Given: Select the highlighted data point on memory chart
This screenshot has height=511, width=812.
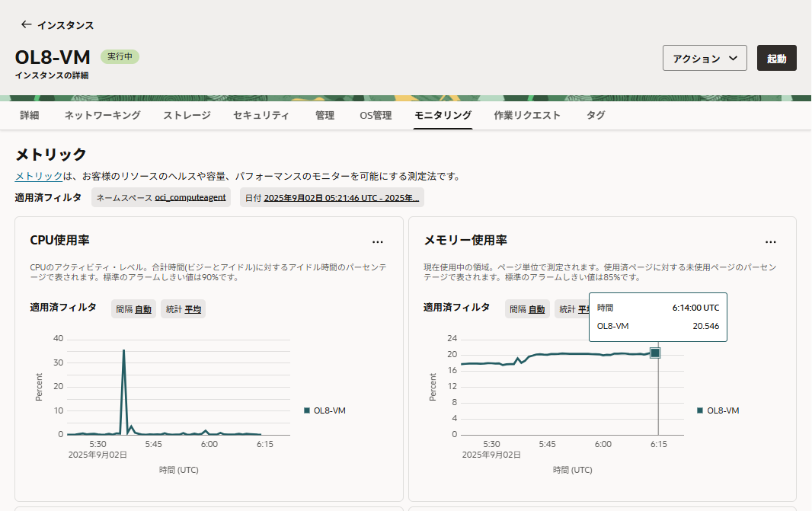Looking at the screenshot, I should [x=656, y=352].
